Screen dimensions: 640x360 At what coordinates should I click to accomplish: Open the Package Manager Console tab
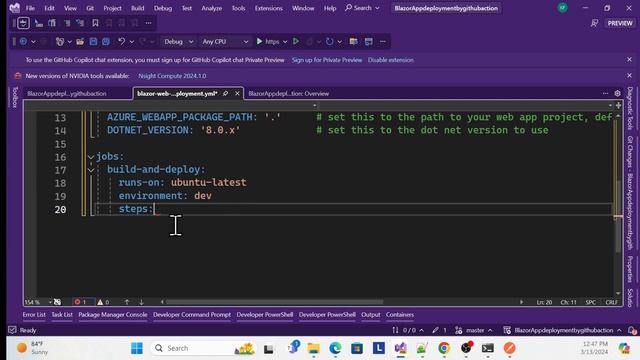click(x=113, y=315)
